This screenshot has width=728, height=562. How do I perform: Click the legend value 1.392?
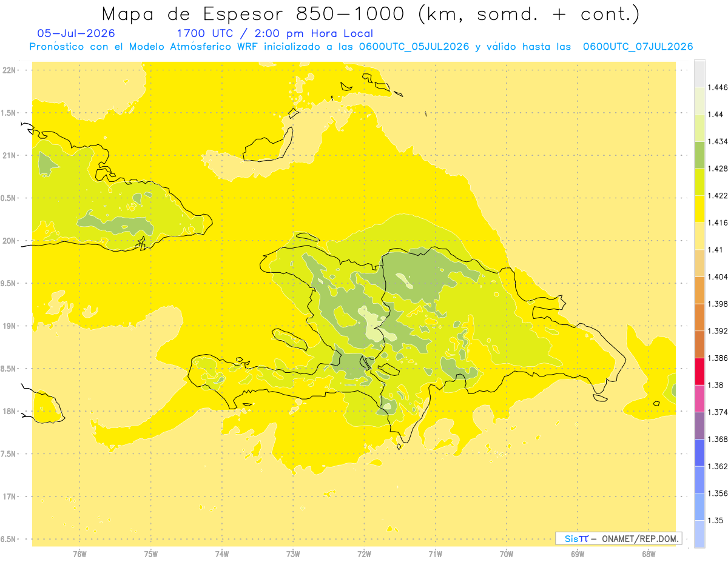pos(718,331)
